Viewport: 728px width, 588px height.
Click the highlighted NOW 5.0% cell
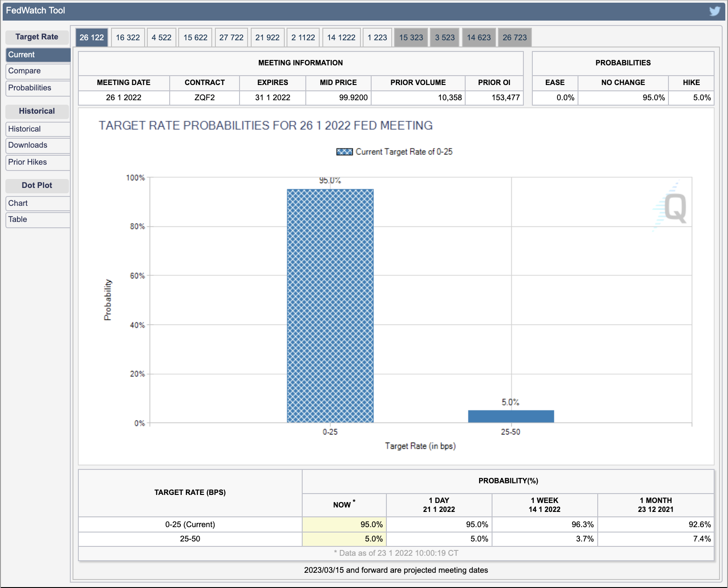344,539
